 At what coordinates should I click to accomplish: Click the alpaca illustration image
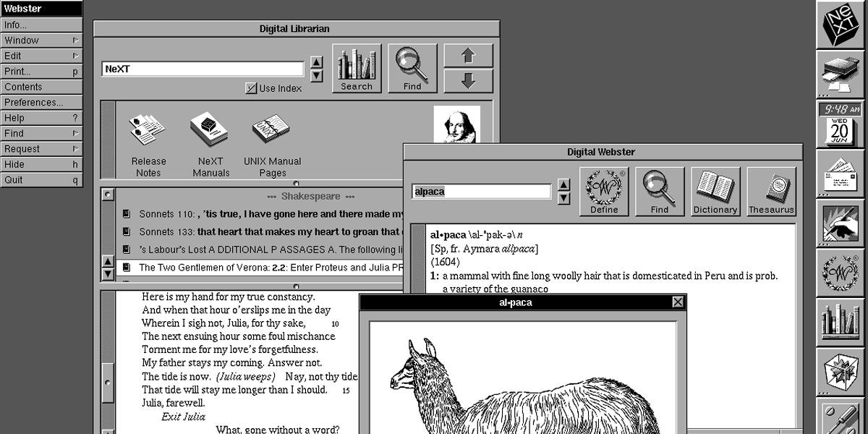pos(523,378)
